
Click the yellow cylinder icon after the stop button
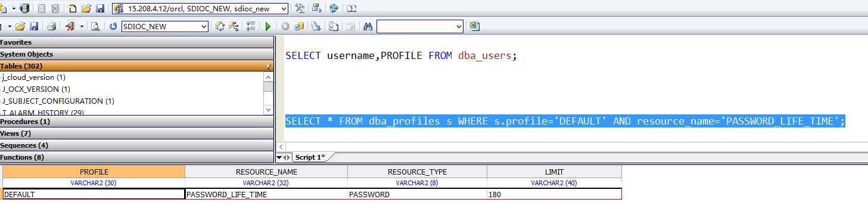[300, 26]
